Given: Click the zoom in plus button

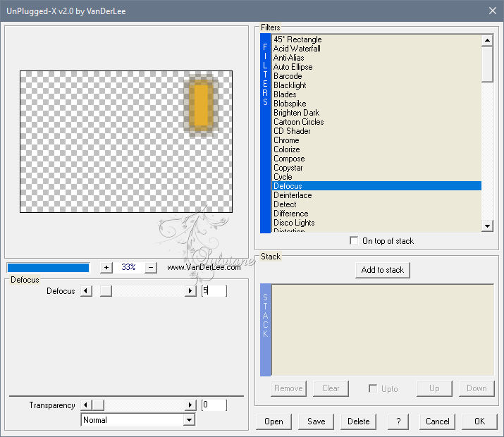Looking at the screenshot, I should 106,267.
